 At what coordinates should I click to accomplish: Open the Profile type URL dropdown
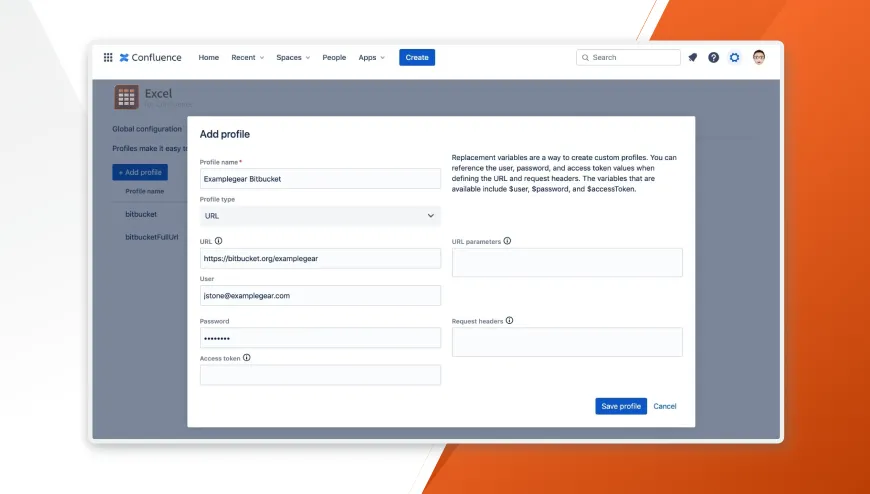[x=320, y=216]
